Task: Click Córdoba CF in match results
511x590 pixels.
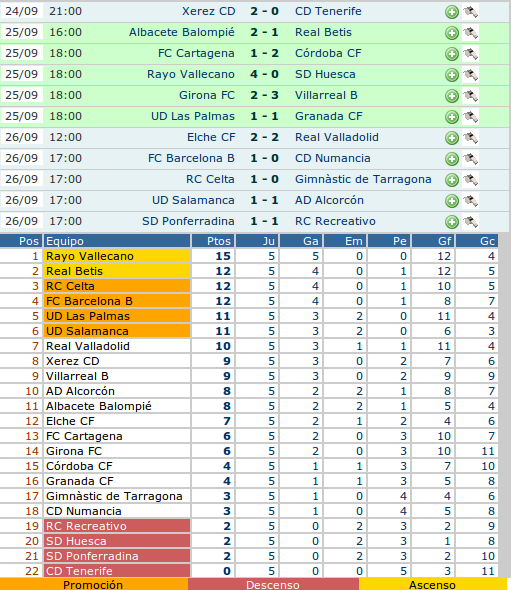Action: pyautogui.click(x=328, y=53)
